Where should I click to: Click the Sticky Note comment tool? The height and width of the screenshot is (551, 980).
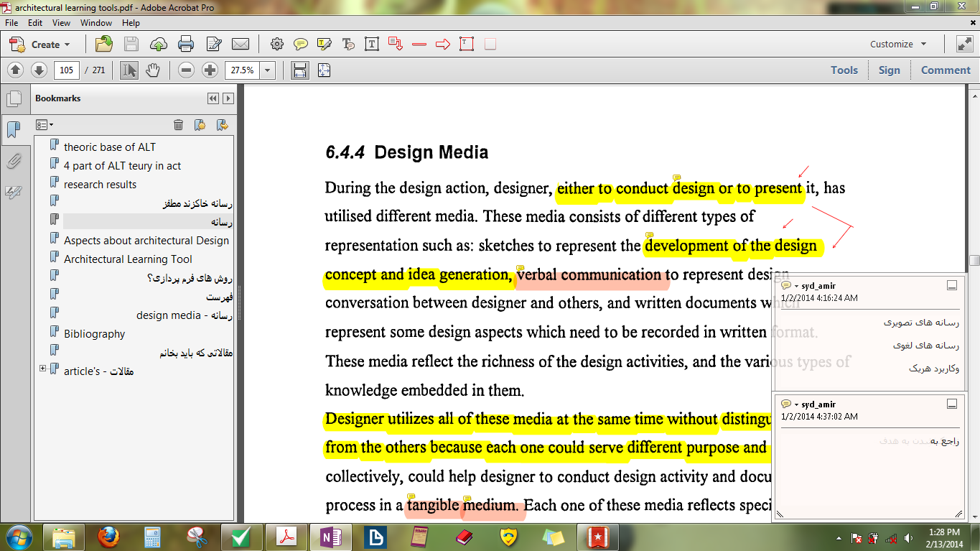click(301, 45)
